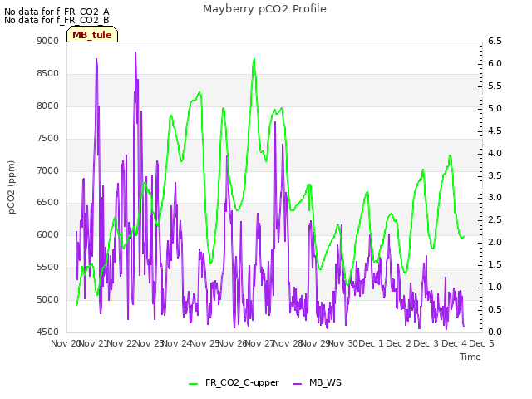Click the 1.5 right-axis tick label
The image size is (532, 399).
(495, 264)
